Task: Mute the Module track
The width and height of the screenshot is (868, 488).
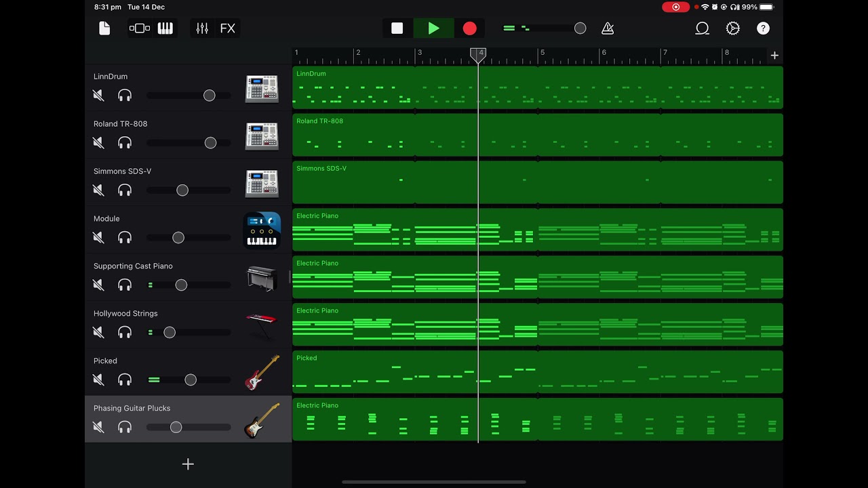Action: pyautogui.click(x=98, y=238)
